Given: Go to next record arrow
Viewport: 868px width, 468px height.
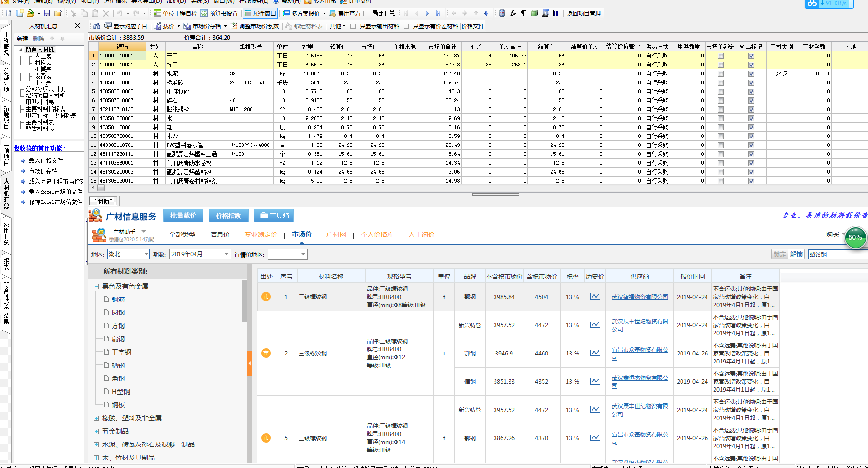Looking at the screenshot, I should (427, 13).
